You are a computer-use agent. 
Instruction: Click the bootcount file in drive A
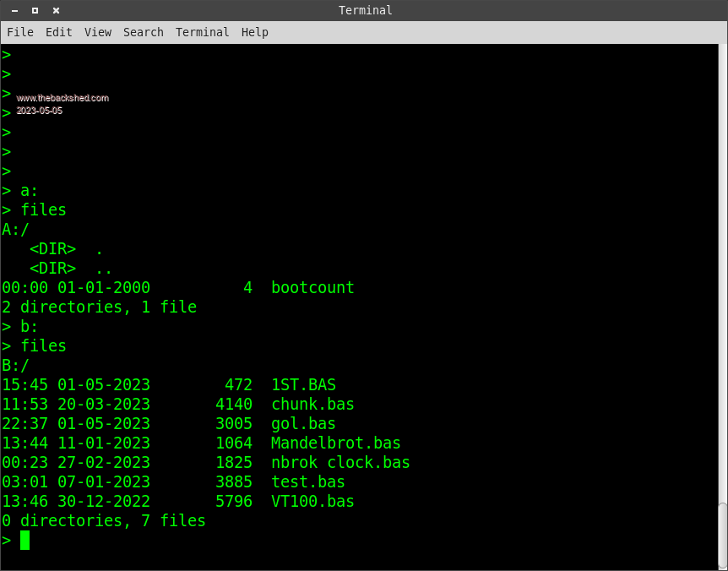tap(312, 287)
